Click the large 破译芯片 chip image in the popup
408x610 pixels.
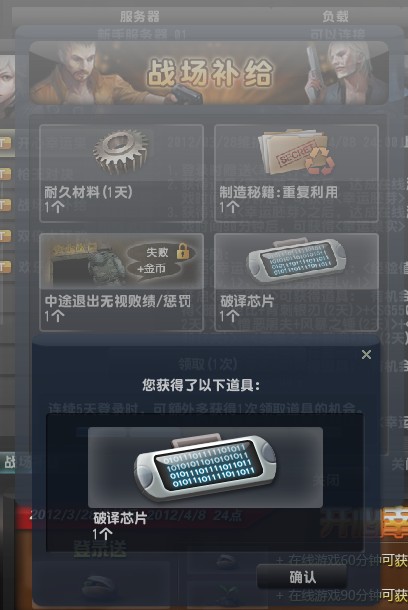point(205,467)
